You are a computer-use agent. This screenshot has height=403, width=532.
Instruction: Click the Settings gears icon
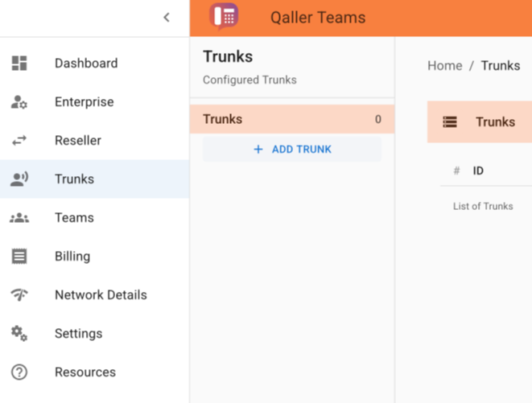pos(19,334)
